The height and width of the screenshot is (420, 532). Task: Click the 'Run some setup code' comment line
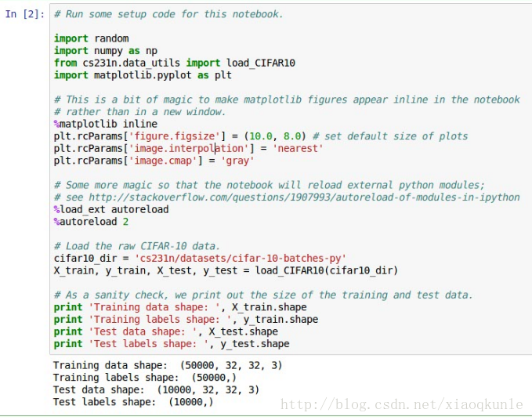tap(168, 14)
